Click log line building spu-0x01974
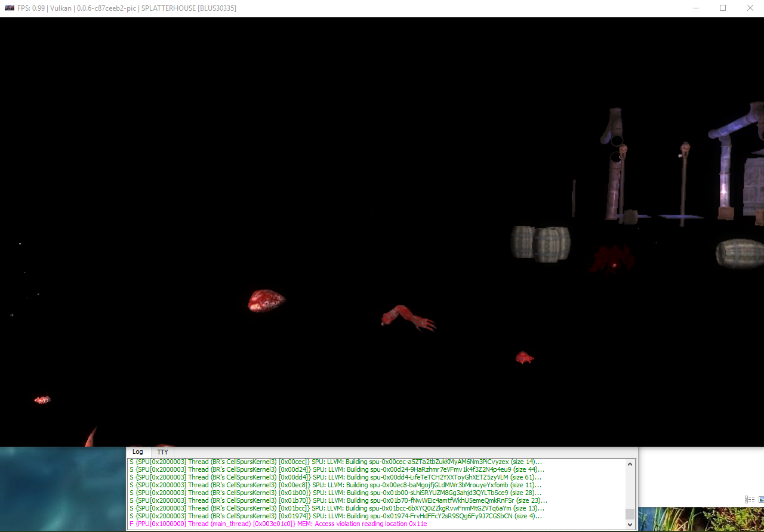The image size is (764, 532). pyautogui.click(x=335, y=516)
